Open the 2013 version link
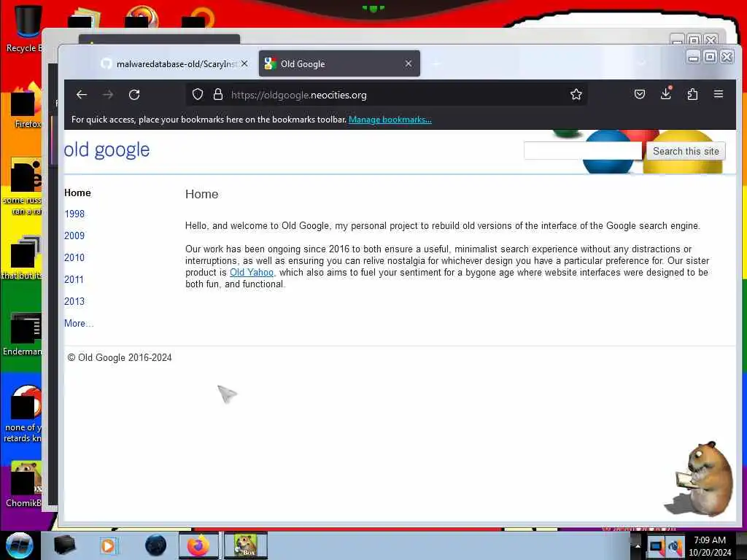 [74, 301]
